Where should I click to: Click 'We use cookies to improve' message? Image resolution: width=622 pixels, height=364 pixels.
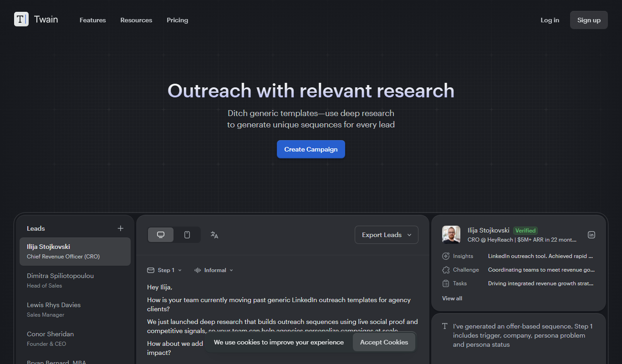[x=279, y=342]
